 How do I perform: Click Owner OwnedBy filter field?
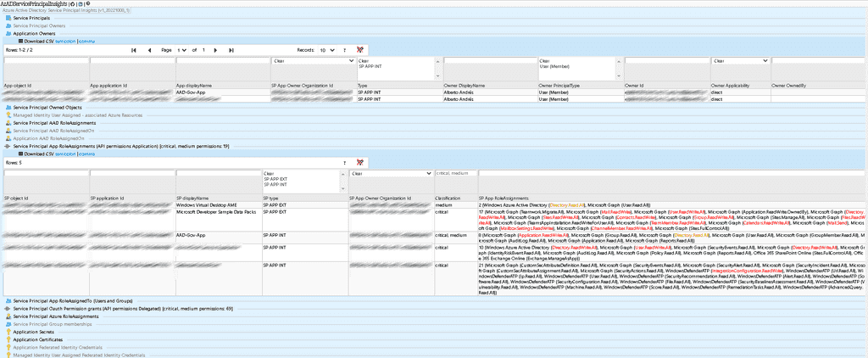tap(820, 60)
